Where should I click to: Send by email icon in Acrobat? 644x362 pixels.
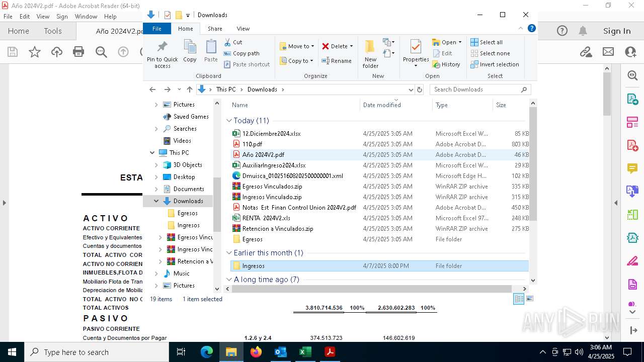click(x=608, y=51)
